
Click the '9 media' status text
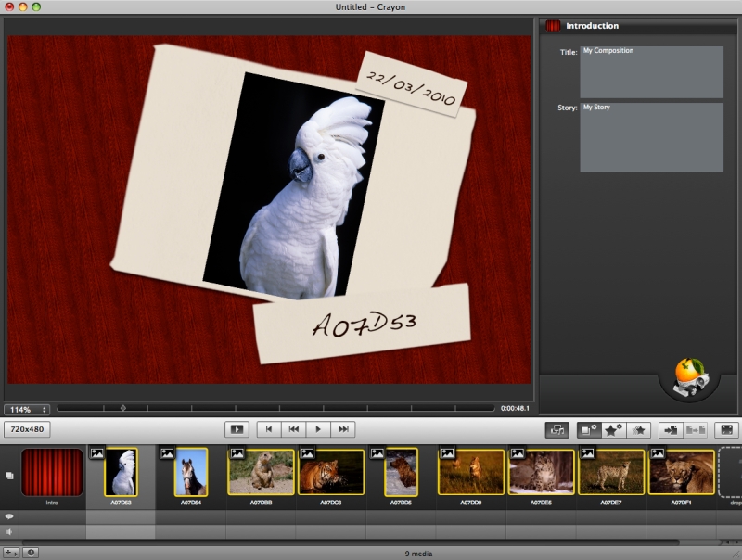(418, 554)
